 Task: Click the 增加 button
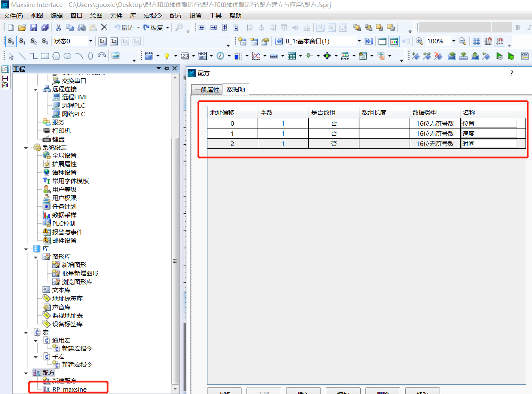pyautogui.click(x=343, y=392)
